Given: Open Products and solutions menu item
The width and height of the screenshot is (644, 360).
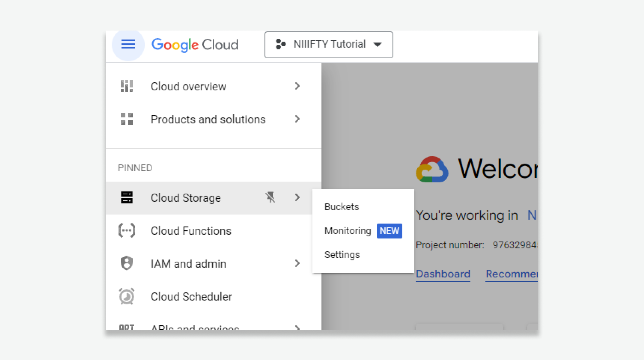Looking at the screenshot, I should (x=214, y=119).
